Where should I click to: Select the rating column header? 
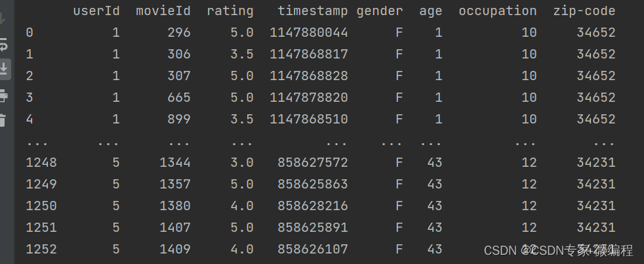pyautogui.click(x=230, y=12)
